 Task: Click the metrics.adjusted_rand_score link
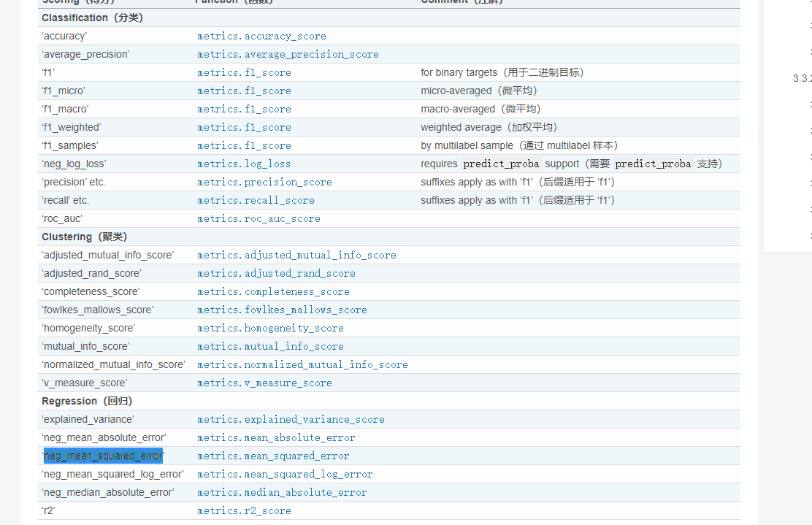276,274
